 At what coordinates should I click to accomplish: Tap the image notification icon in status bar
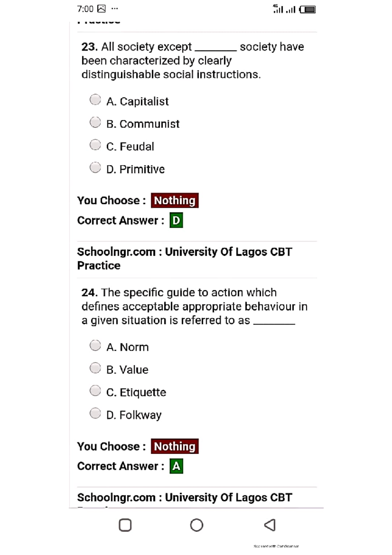(102, 9)
